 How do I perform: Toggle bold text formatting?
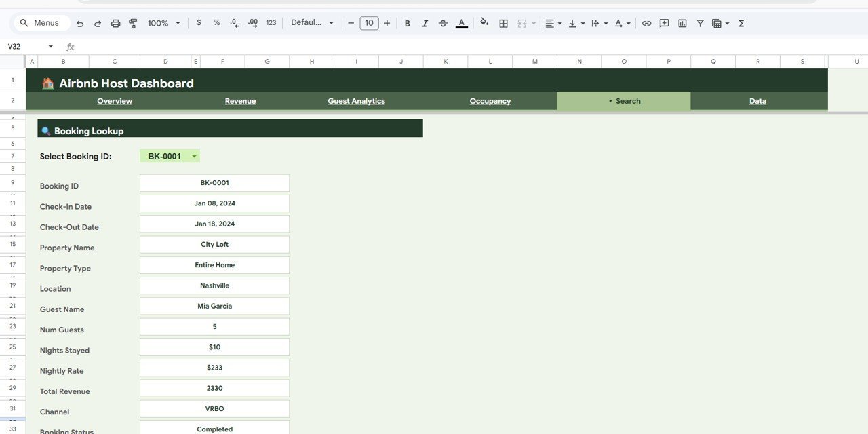[x=407, y=22]
